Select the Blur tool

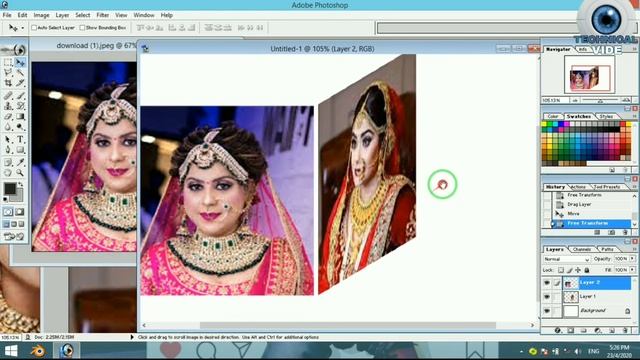tap(8, 127)
